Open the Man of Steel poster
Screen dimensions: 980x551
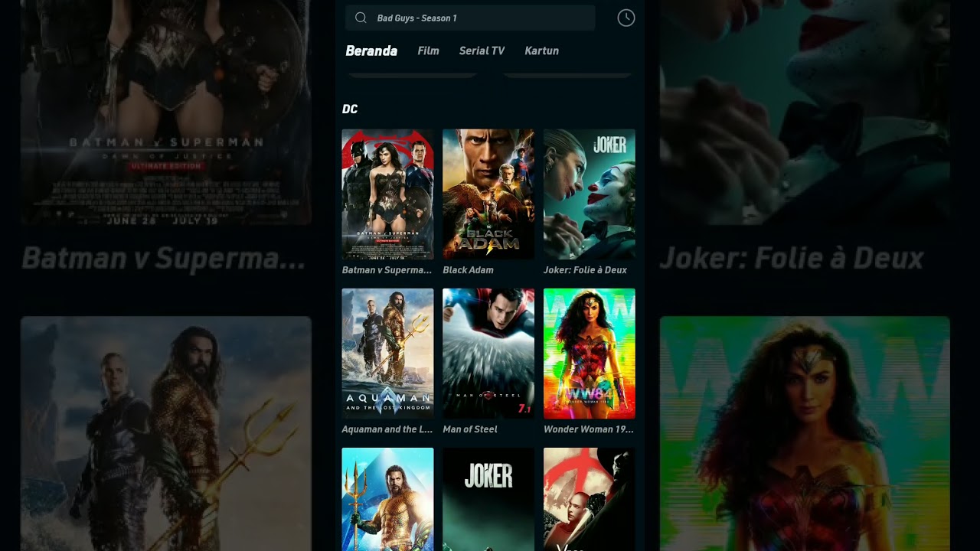coord(488,354)
